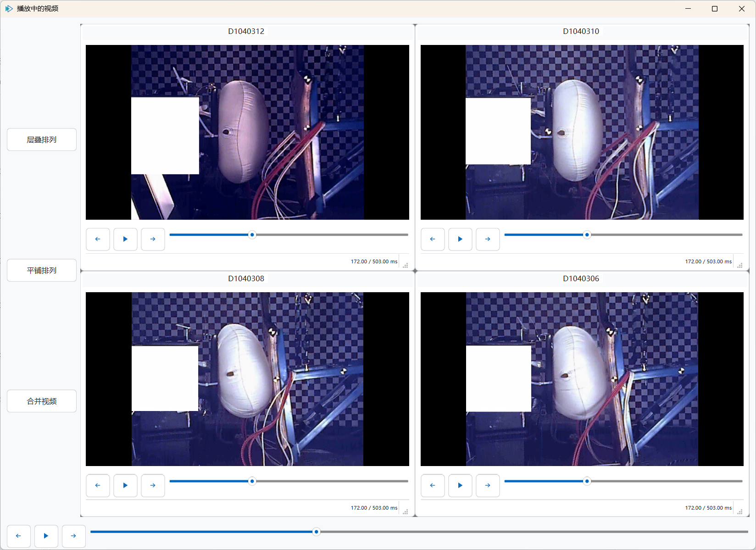Image resolution: width=756 pixels, height=550 pixels.
Task: Click the 播放中的视频 app icon in title bar
Action: click(9, 9)
